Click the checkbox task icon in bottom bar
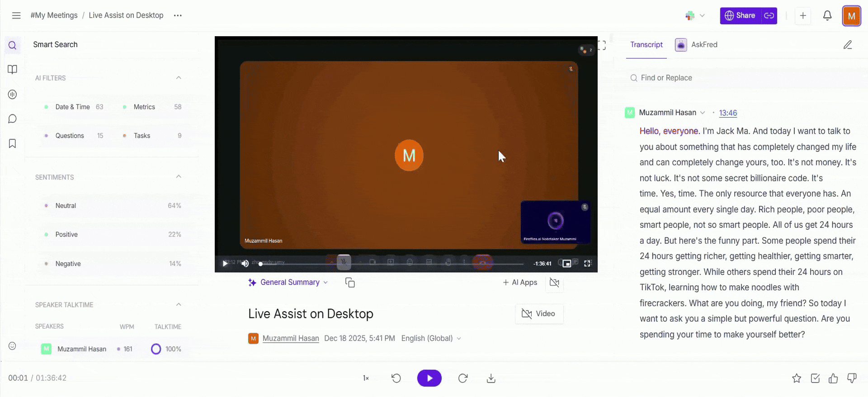The width and height of the screenshot is (868, 397). click(815, 378)
